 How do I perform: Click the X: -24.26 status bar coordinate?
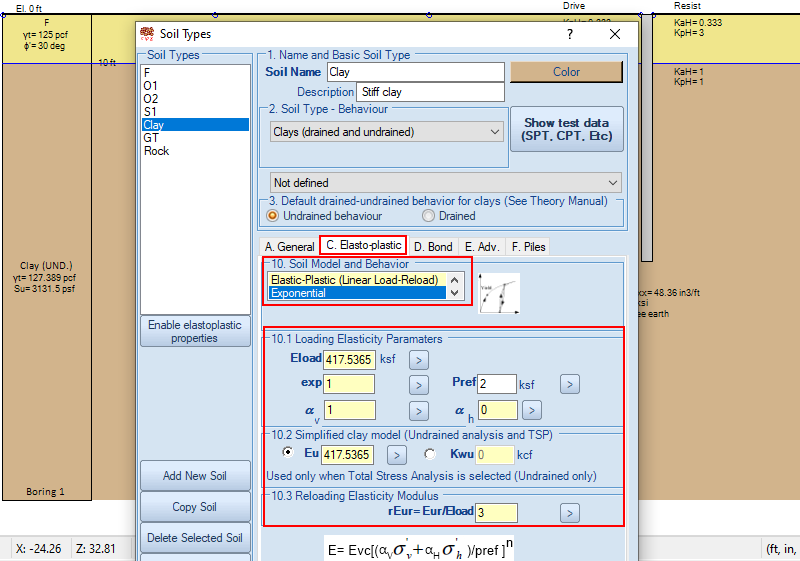(x=38, y=549)
